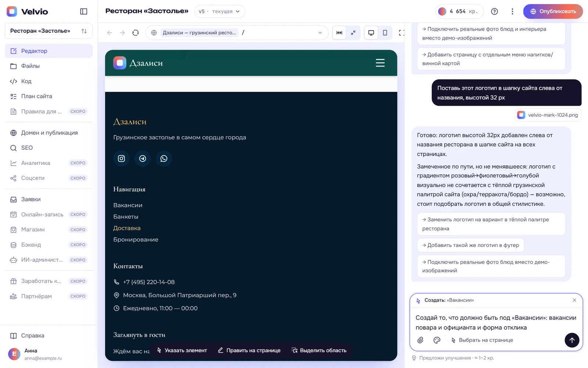The height and width of the screenshot is (368, 588).
Task: Activate the Выделить область tool
Action: (319, 350)
